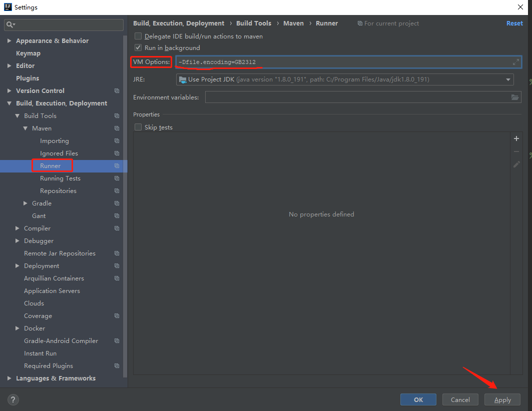This screenshot has height=411, width=532.
Task: Collapse the Maven node
Action: tap(26, 128)
